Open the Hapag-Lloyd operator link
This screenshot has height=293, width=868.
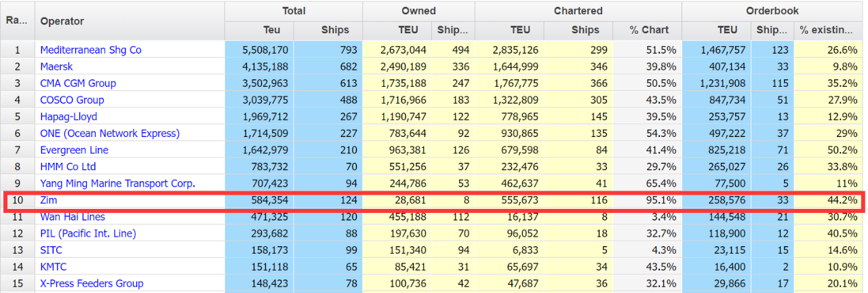[68, 117]
